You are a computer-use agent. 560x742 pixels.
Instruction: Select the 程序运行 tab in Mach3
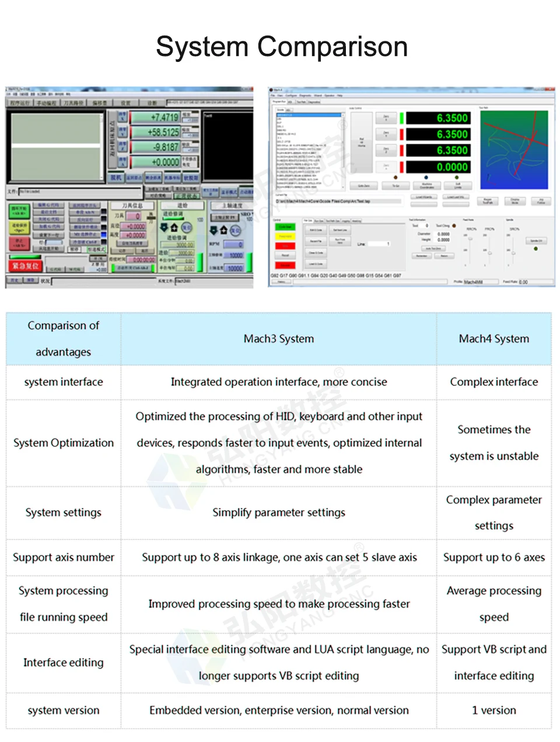[20, 103]
